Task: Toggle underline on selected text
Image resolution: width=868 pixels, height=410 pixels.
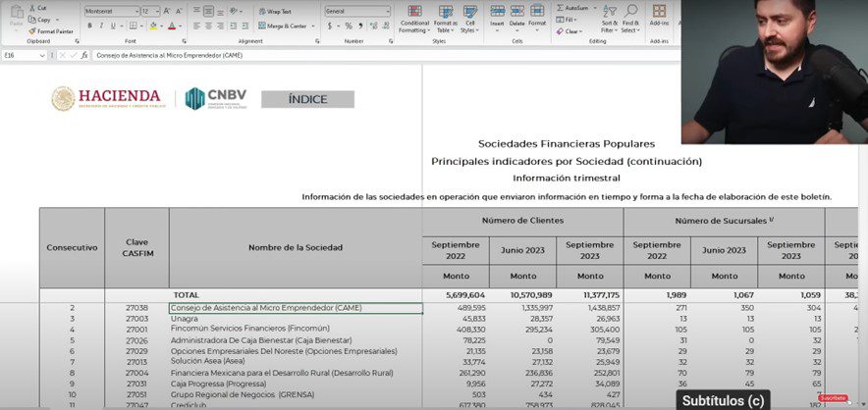Action: click(115, 26)
